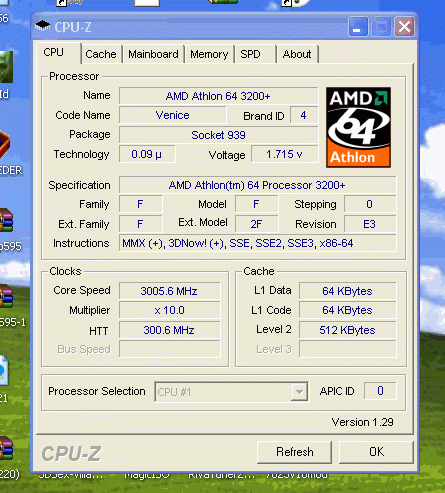Click the Package value Socket 939

click(x=218, y=135)
